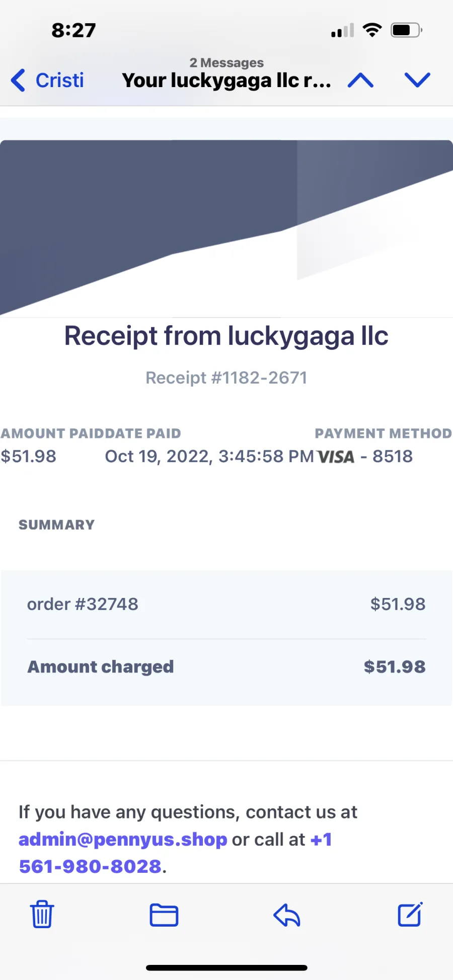Tap the cellular signal bars icon
Screen dimensions: 453x980
(342, 31)
